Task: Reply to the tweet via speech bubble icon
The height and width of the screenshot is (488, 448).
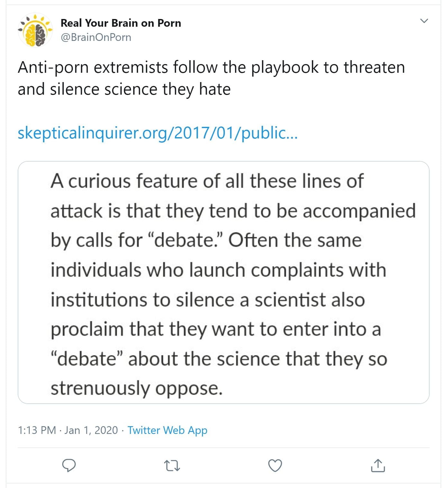Action: pyautogui.click(x=69, y=465)
